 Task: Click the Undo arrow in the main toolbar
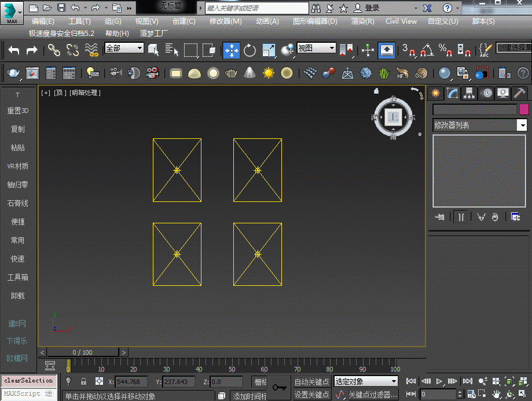coord(14,50)
